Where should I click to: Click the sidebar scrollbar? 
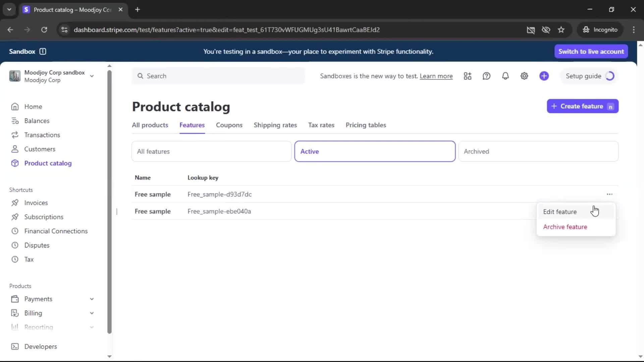click(109, 202)
